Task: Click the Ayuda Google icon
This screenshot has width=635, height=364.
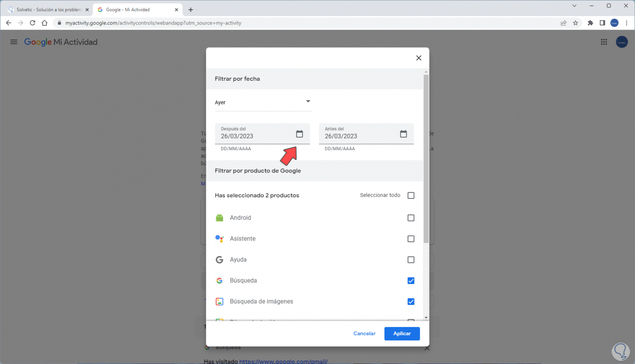Action: 219,260
